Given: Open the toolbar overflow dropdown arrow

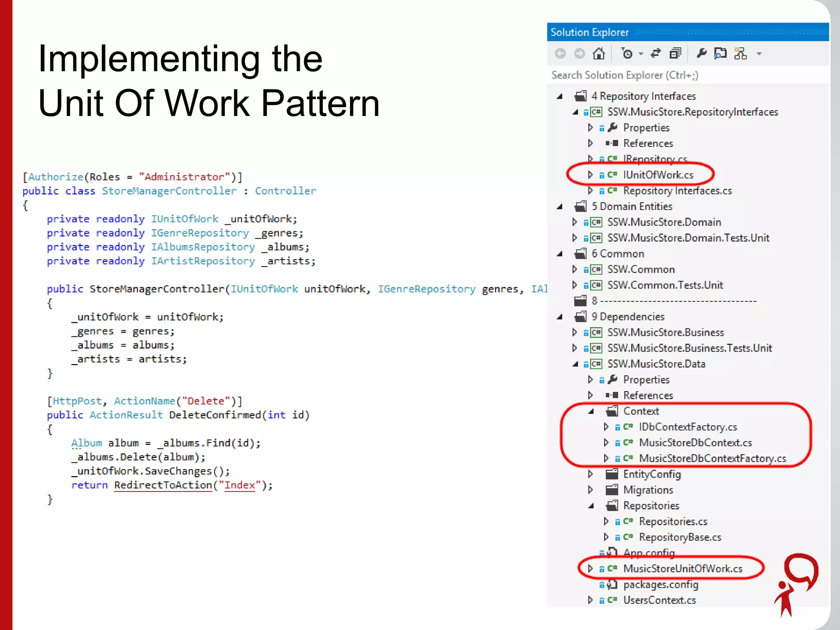Looking at the screenshot, I should [x=759, y=54].
